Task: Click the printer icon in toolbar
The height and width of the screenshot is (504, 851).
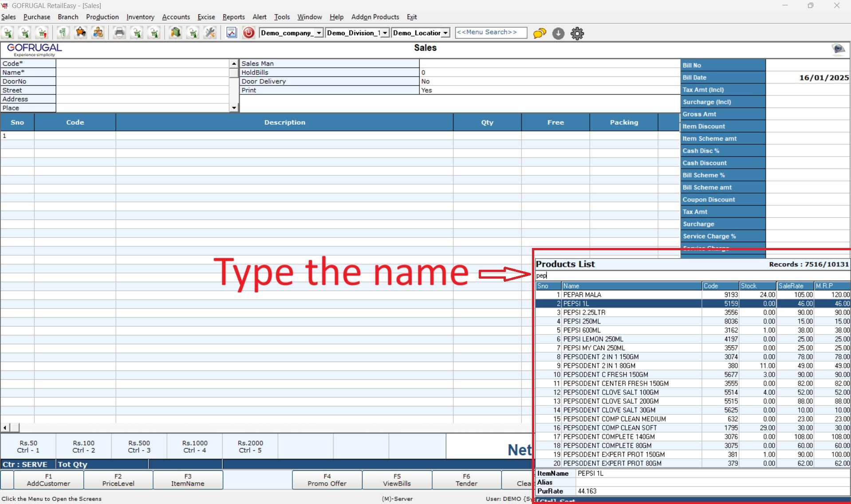Action: point(119,33)
